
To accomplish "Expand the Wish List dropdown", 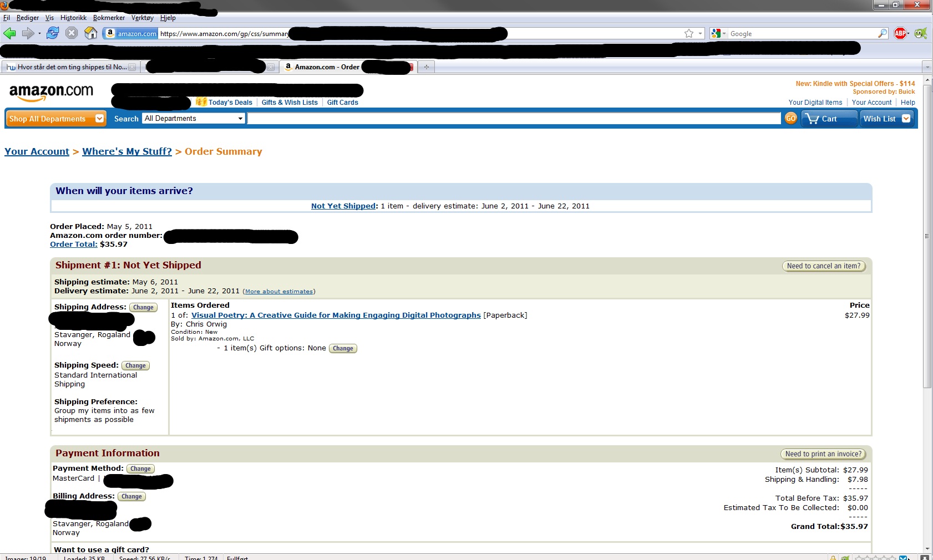I will [x=906, y=119].
